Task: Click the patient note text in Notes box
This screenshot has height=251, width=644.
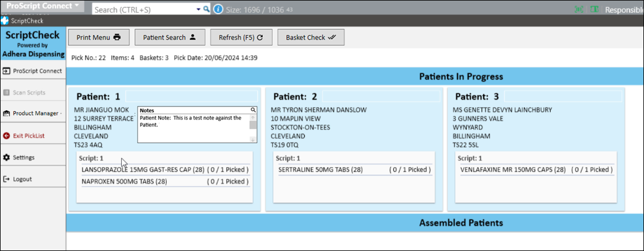Action: (x=191, y=121)
